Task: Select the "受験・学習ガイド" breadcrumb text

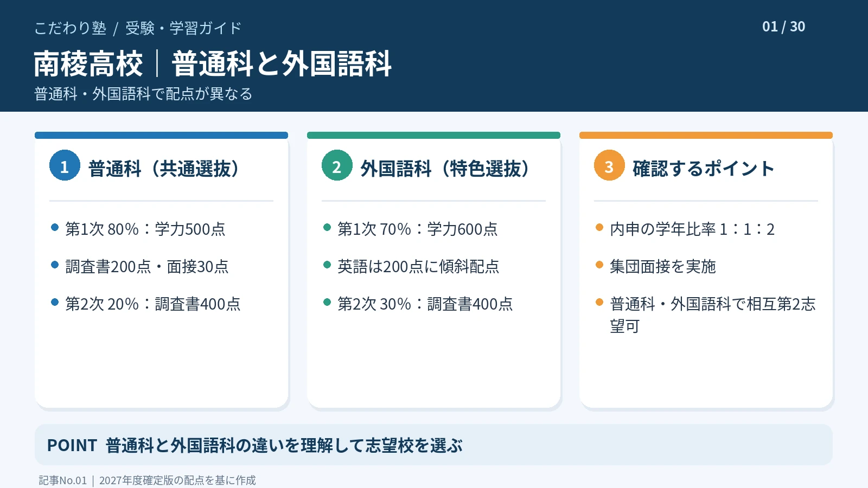Action: pos(183,28)
